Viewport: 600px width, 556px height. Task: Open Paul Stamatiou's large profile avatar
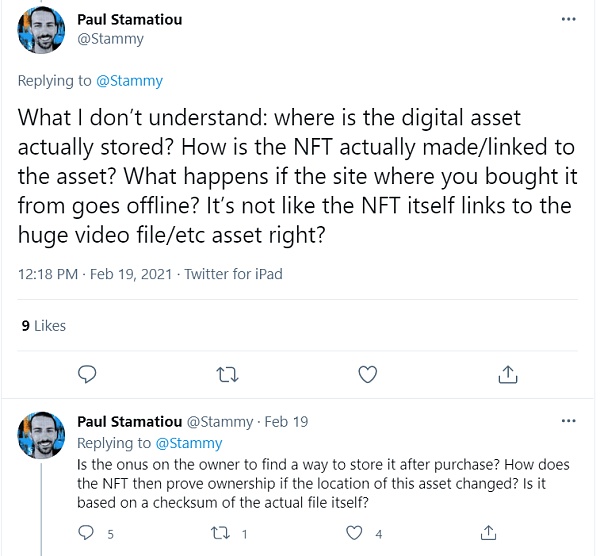pyautogui.click(x=43, y=30)
